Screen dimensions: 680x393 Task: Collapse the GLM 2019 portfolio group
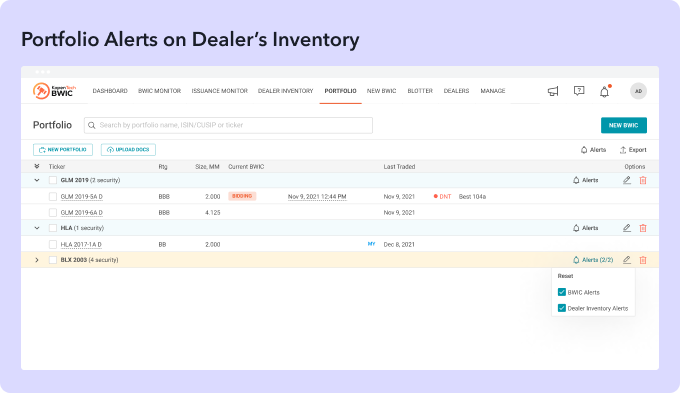(37, 180)
